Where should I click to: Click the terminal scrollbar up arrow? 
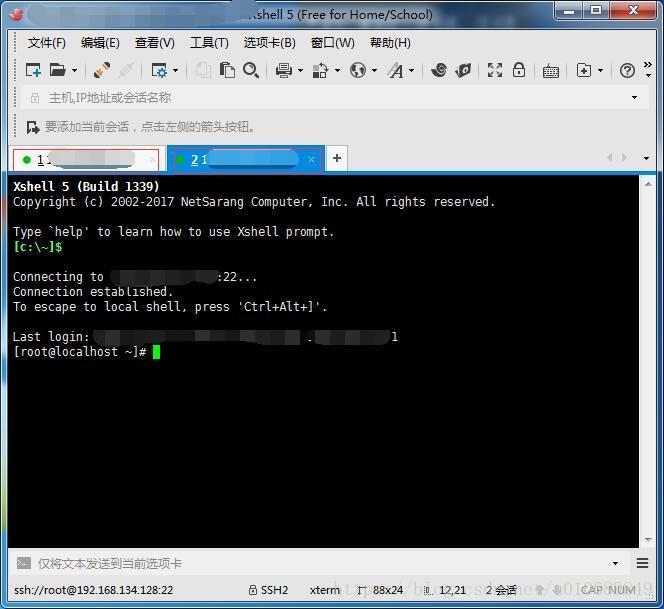point(648,184)
